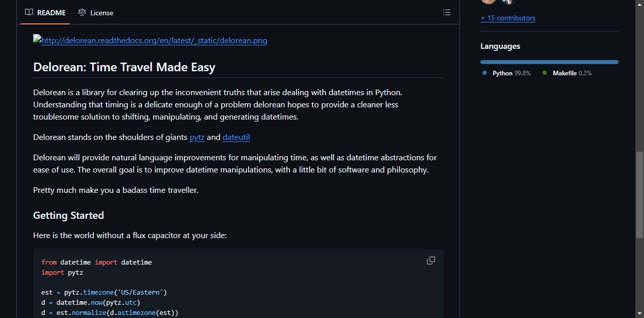Image resolution: width=644 pixels, height=318 pixels.
Task: Follow the dateutil link
Action: [x=236, y=137]
